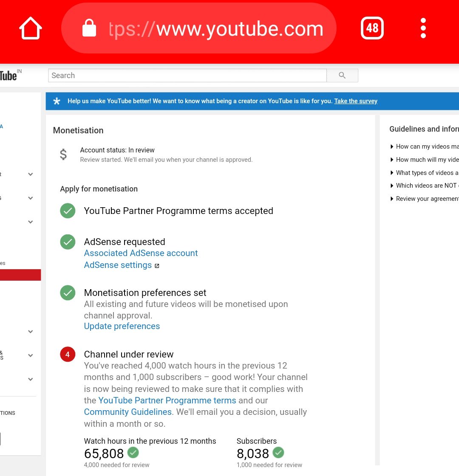Open the 48 tabs switcher
Viewport: 459px width, 476px height.
click(372, 28)
